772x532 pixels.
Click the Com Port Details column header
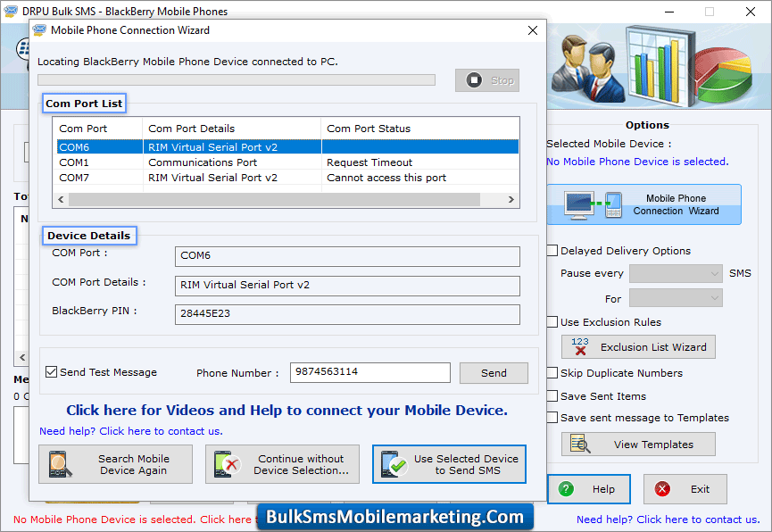click(x=232, y=129)
